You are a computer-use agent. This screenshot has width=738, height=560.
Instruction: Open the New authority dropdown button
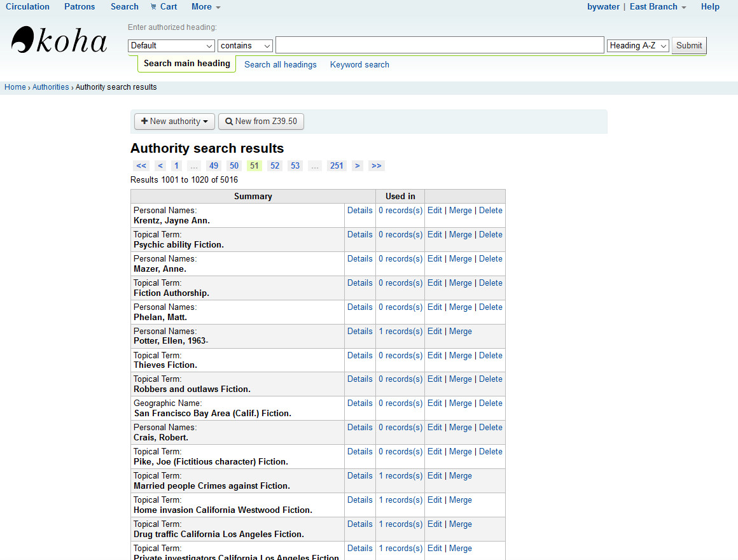[x=174, y=122]
